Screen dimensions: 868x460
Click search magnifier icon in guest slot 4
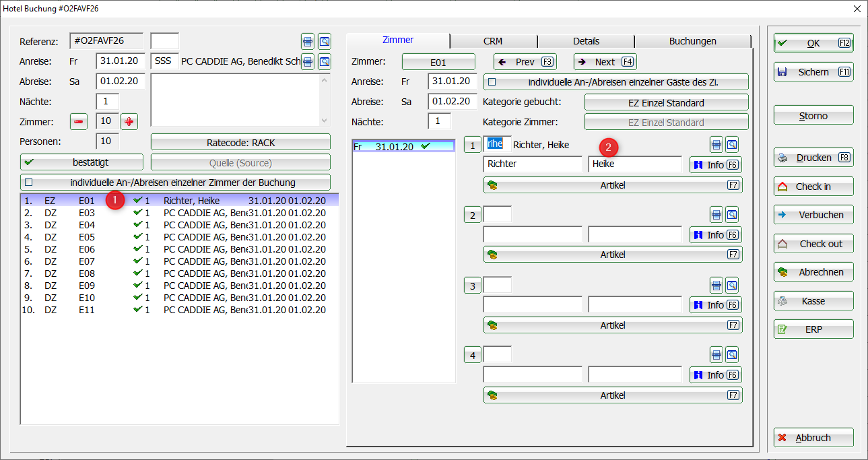pos(732,354)
